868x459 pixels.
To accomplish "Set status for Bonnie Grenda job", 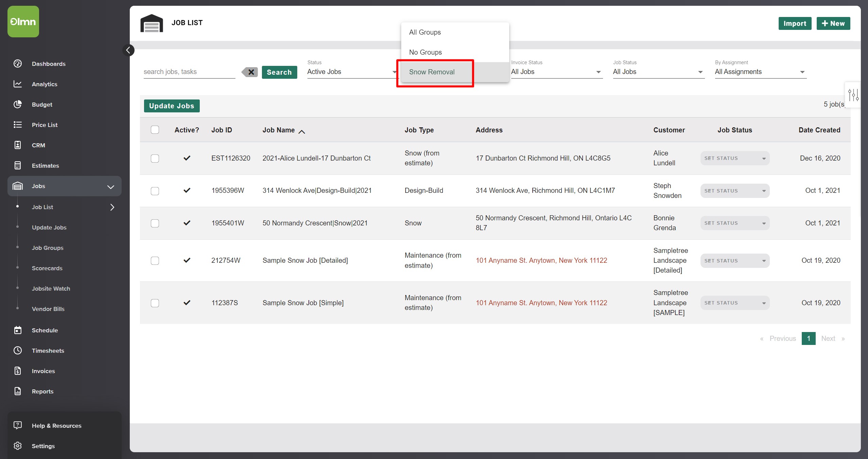I will (734, 223).
